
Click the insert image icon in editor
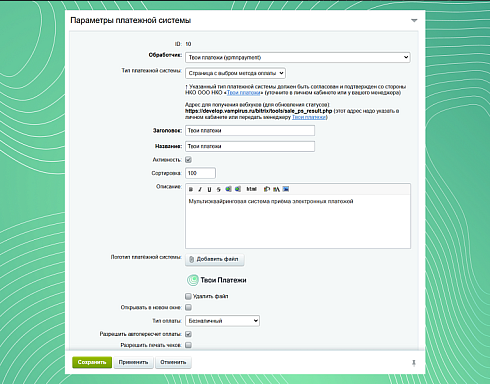pos(286,189)
